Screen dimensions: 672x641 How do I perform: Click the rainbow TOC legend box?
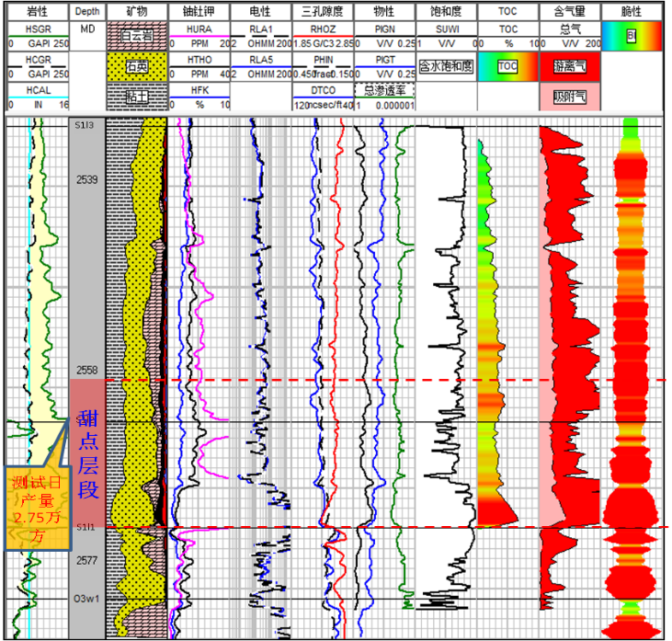click(508, 66)
